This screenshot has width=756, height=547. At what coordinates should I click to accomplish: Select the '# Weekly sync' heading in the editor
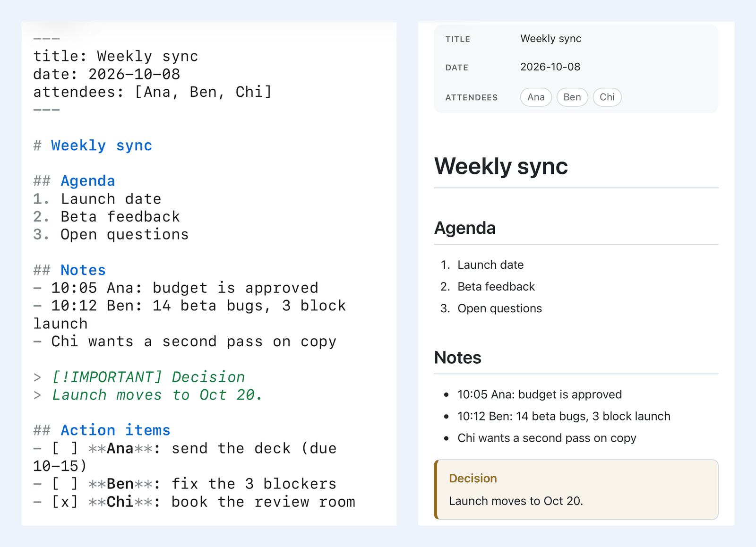[x=93, y=145]
